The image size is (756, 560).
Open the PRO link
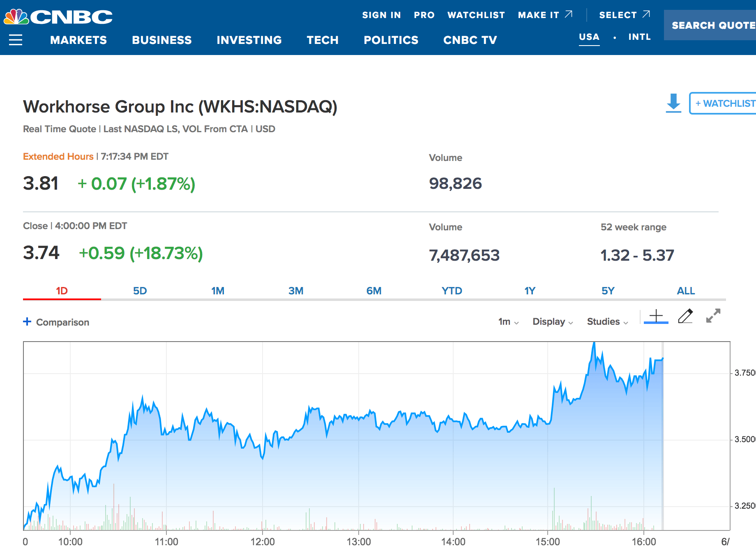coord(424,15)
